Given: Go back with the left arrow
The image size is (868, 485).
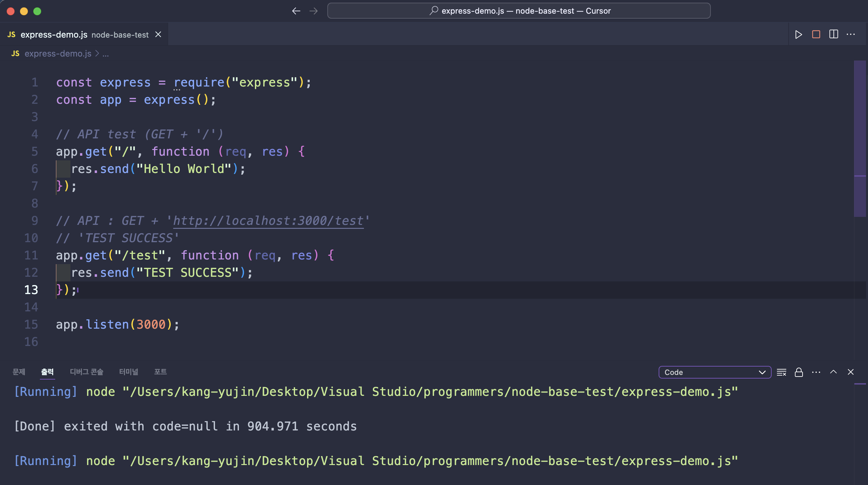Looking at the screenshot, I should tap(296, 11).
